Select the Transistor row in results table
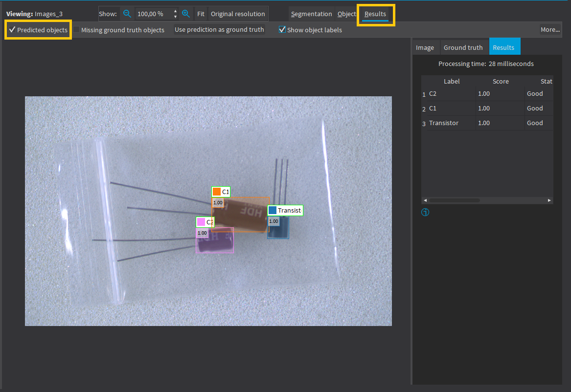This screenshot has height=392, width=571. click(x=444, y=123)
